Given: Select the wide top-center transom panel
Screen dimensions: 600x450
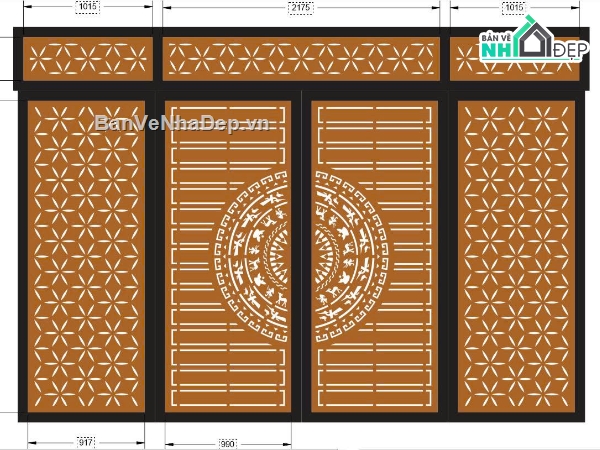Looking at the screenshot, I should pos(300,59).
